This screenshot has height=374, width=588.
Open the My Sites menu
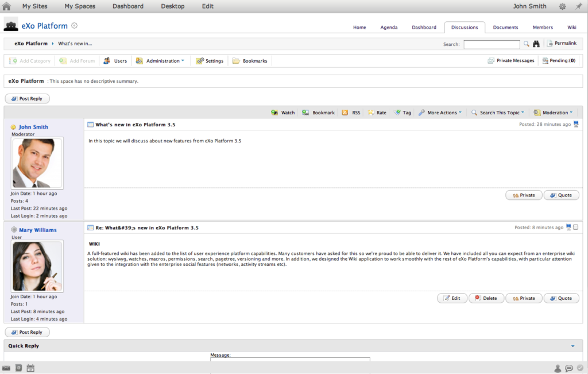click(35, 6)
